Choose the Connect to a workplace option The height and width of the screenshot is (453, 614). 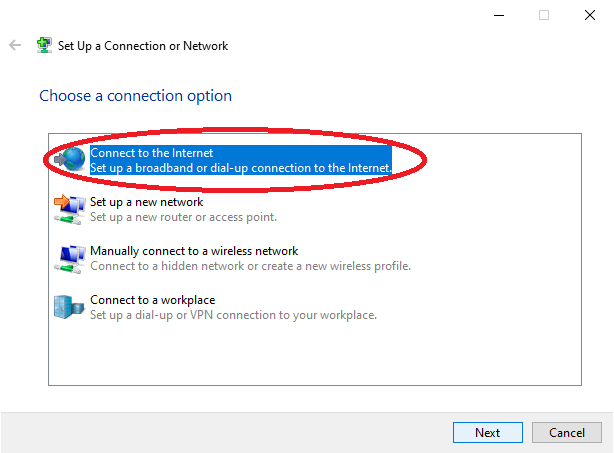coord(152,300)
